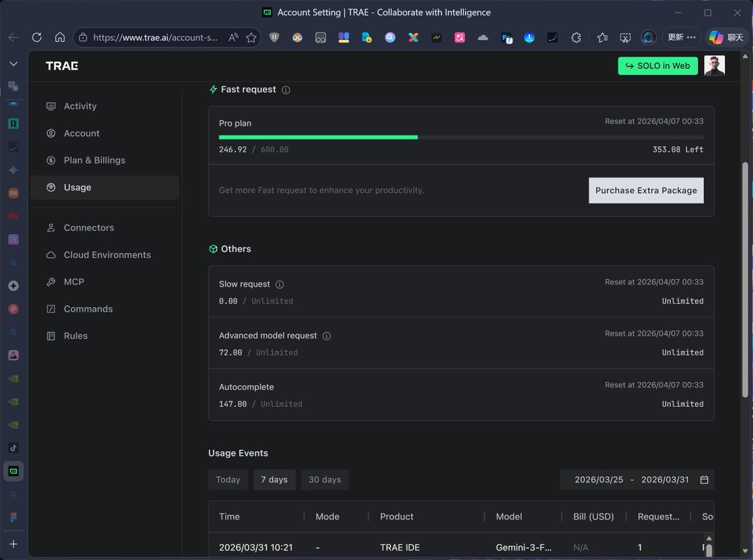Open the magnifier extension icon in toolbar

[x=390, y=38]
